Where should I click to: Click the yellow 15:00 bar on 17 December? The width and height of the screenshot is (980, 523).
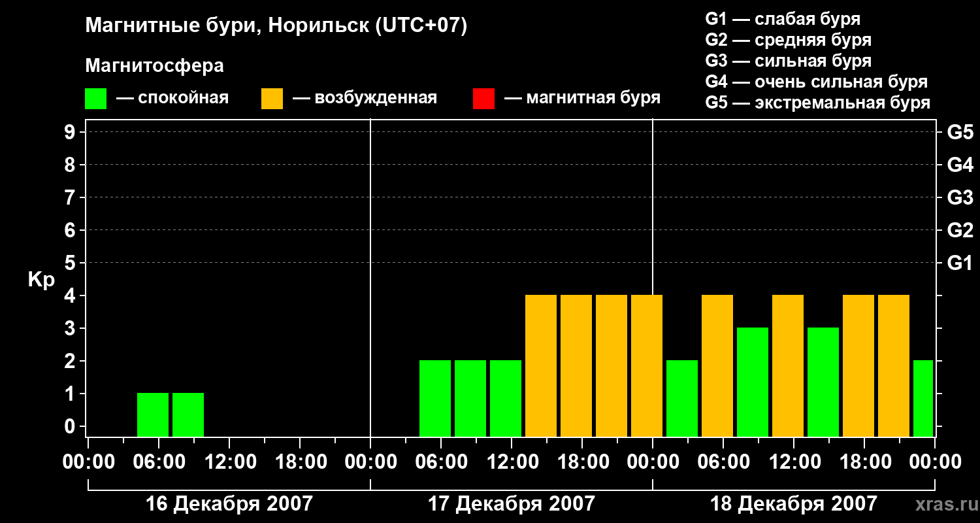[541, 366]
